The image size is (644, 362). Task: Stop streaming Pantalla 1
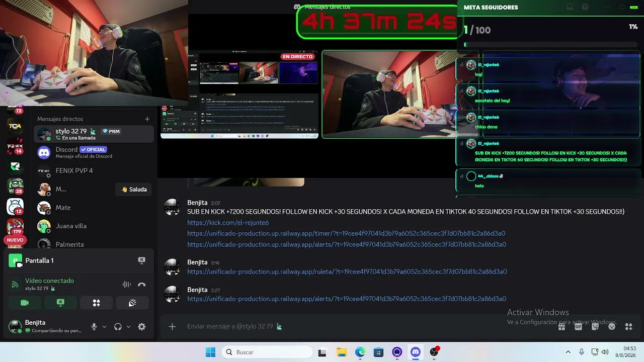[x=141, y=260]
